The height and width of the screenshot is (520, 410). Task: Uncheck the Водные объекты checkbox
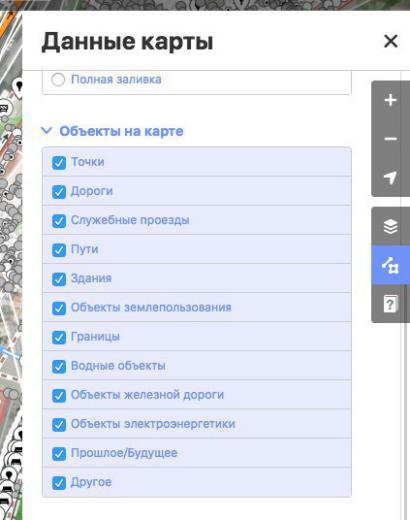(59, 366)
